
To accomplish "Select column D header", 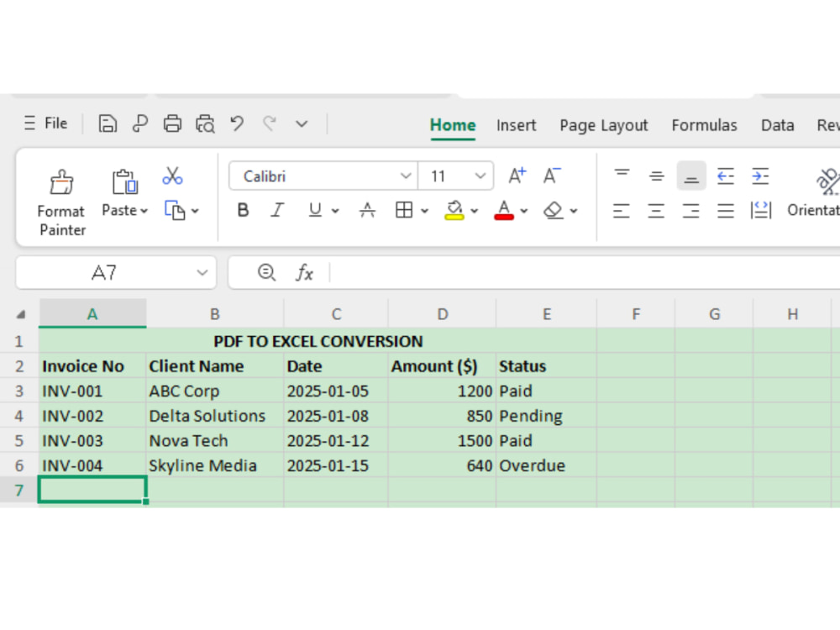I will tap(443, 314).
